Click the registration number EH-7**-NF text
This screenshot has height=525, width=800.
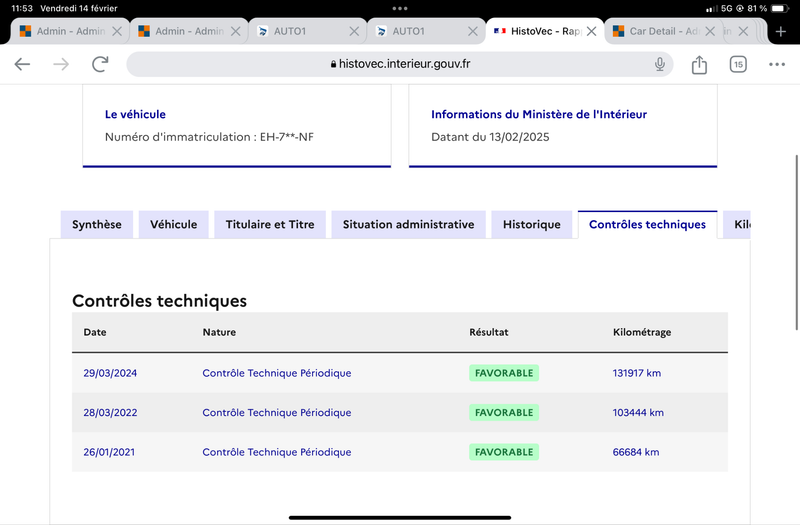pyautogui.click(x=287, y=137)
